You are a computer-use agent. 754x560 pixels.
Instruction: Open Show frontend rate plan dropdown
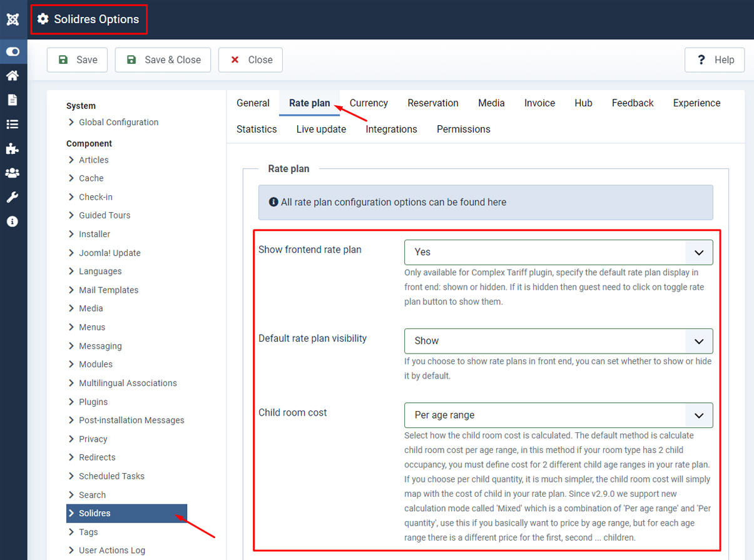point(558,252)
